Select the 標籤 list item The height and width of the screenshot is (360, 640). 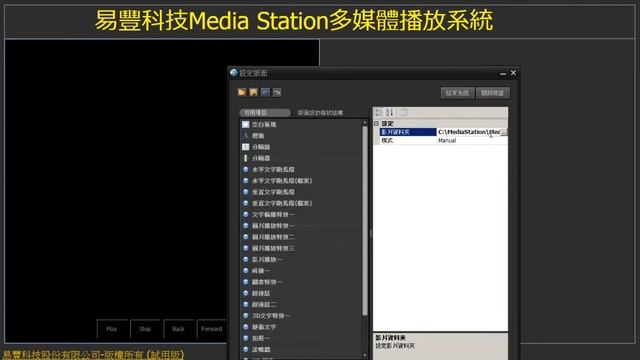click(258, 136)
